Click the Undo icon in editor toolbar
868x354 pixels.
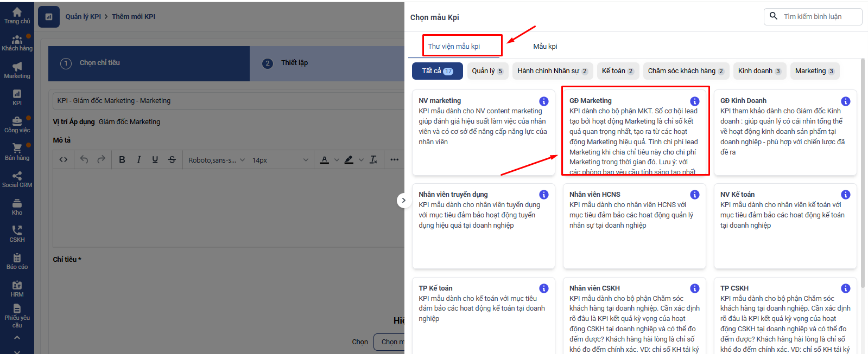(84, 159)
